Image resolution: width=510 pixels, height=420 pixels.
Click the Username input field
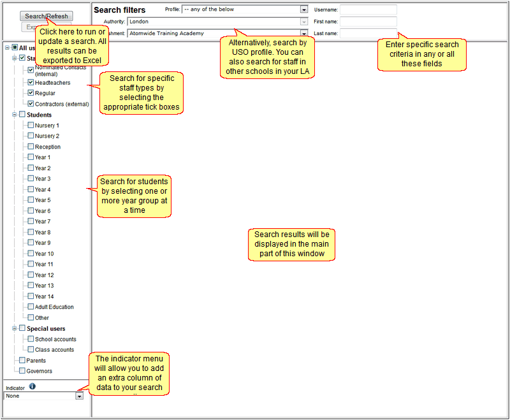pos(368,10)
